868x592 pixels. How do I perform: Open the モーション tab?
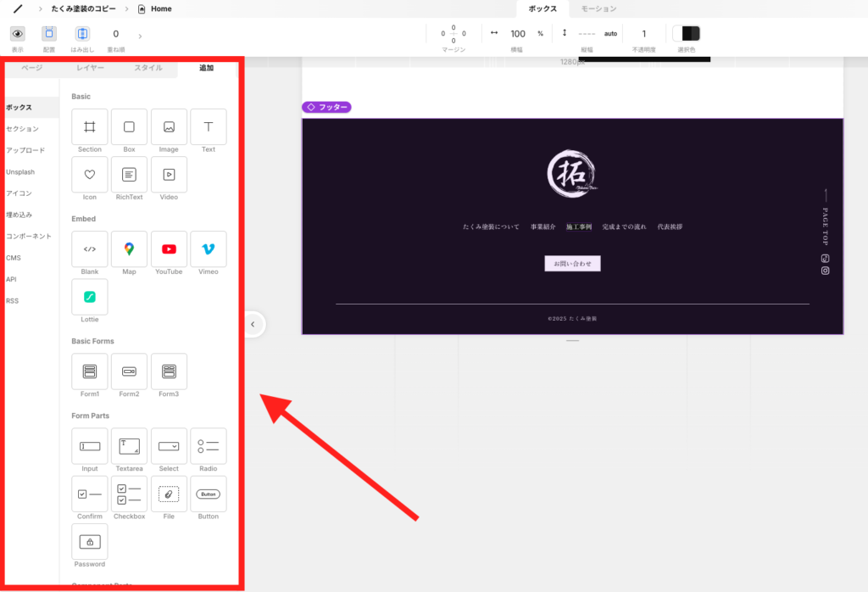[599, 8]
